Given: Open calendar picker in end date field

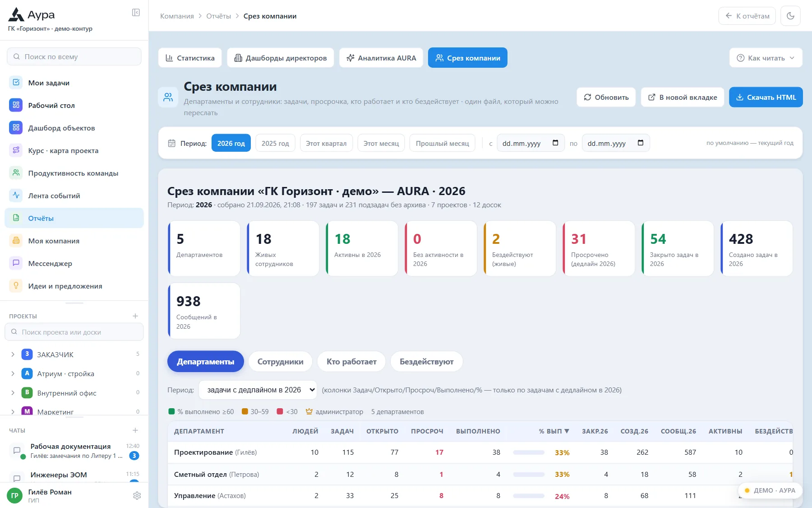Looking at the screenshot, I should point(641,143).
